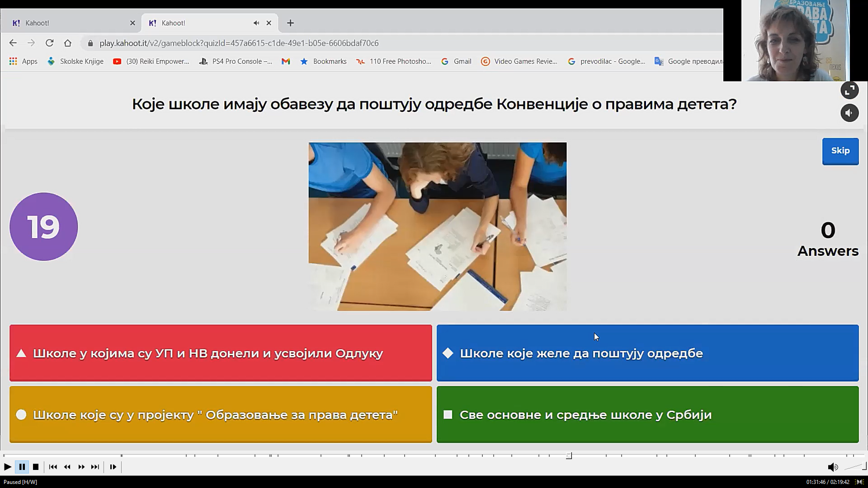Open the Bookmarks star folder

[323, 61]
